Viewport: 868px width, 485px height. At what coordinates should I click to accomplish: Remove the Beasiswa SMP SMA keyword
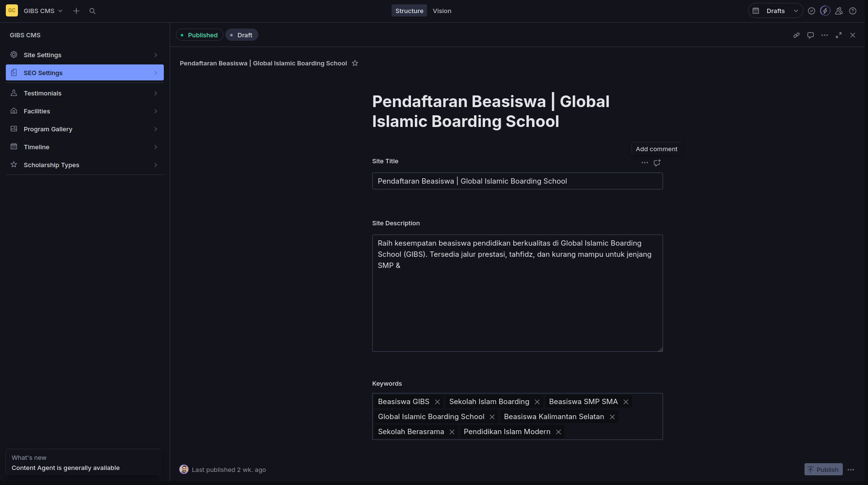click(x=626, y=402)
